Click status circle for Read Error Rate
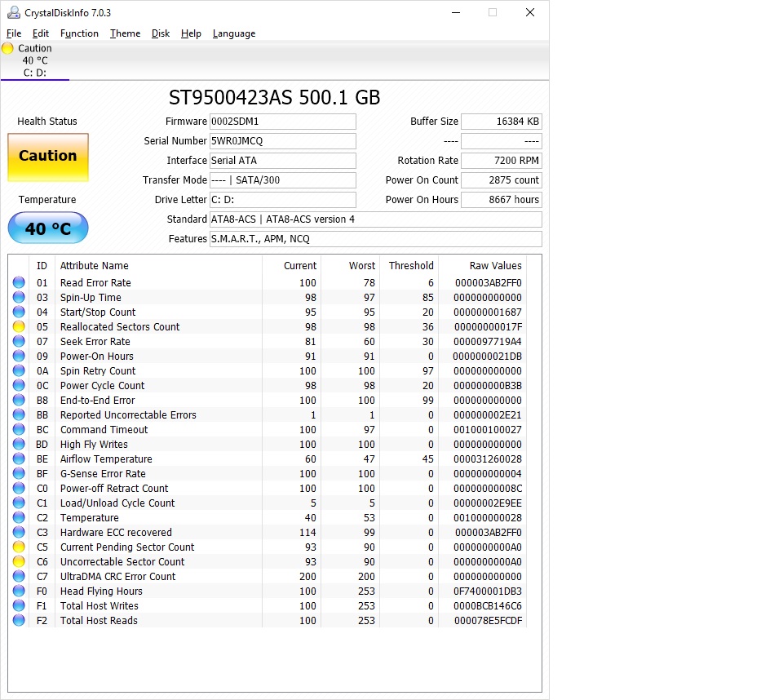The width and height of the screenshot is (783, 700). (19, 282)
